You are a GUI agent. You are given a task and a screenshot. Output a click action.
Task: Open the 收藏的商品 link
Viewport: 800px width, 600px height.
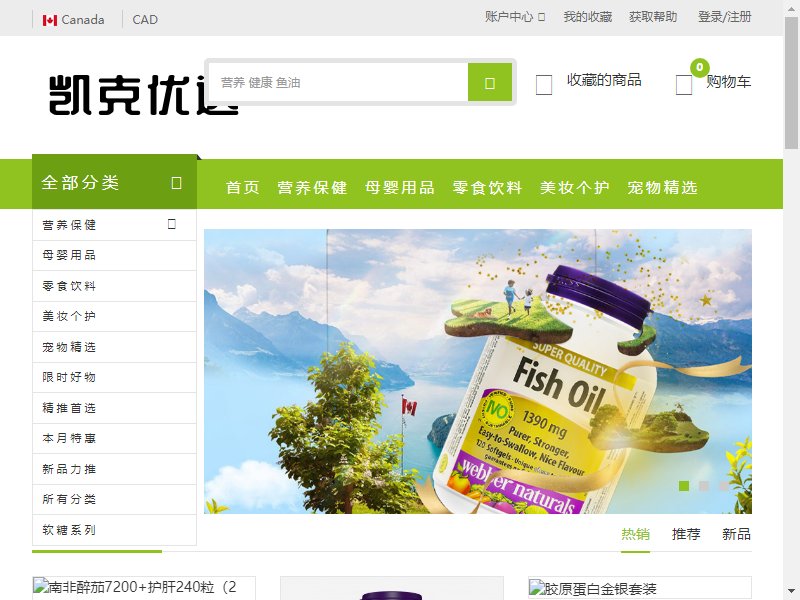click(x=604, y=80)
